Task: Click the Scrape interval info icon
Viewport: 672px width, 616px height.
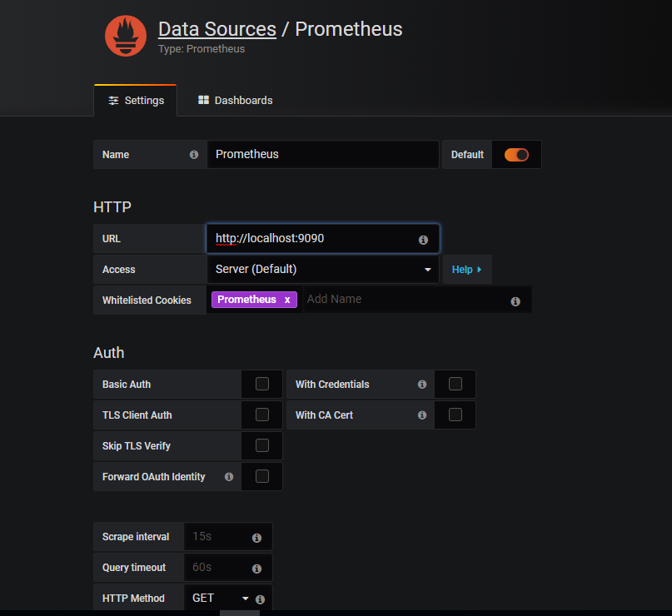Action: click(x=256, y=538)
